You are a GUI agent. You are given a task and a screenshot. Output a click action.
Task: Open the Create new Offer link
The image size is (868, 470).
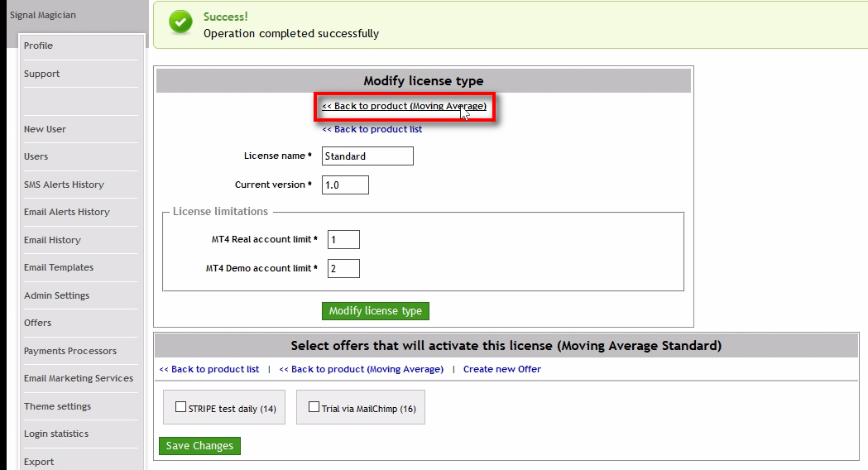tap(501, 369)
